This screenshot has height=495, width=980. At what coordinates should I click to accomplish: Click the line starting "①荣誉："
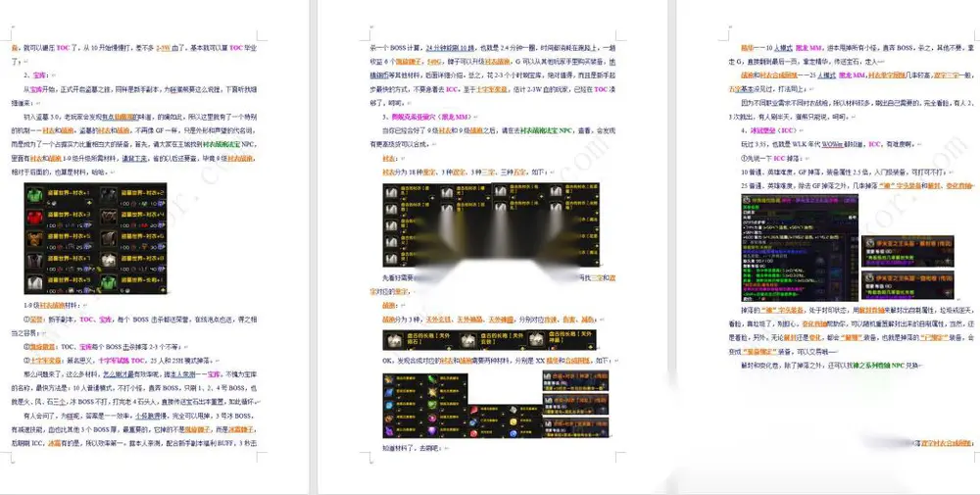(x=140, y=320)
